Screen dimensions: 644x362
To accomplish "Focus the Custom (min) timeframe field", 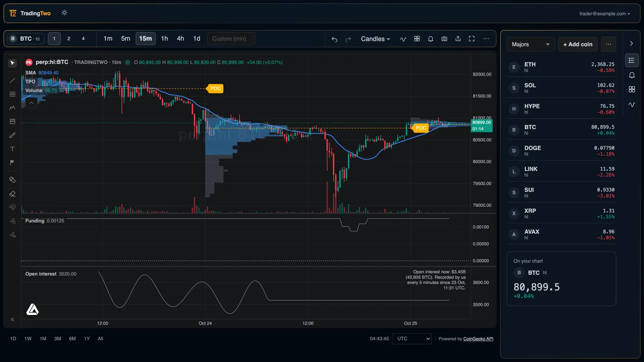I will coord(231,39).
